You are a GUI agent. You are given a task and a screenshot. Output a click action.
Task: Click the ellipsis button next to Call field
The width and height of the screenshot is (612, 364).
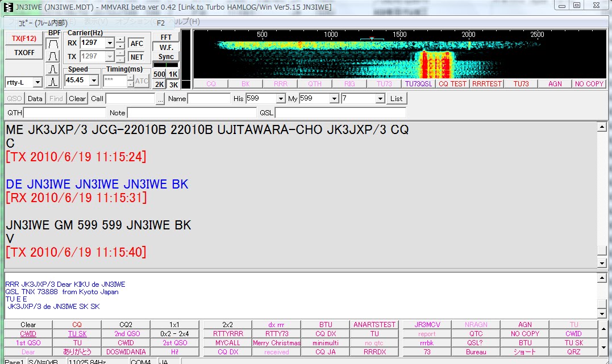point(160,99)
